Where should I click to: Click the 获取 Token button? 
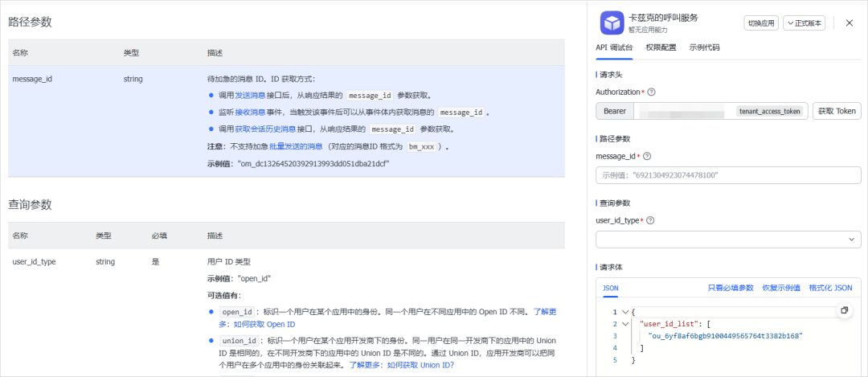(837, 111)
